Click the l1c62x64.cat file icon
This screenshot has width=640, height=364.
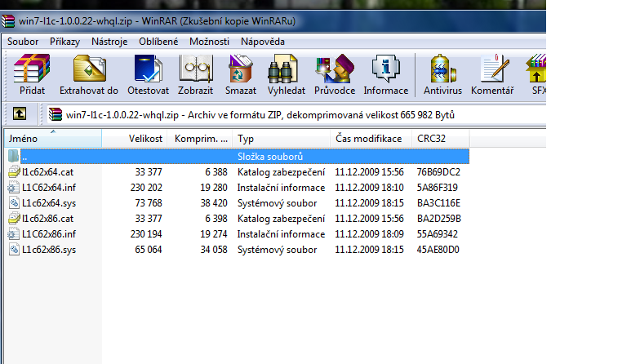pos(14,171)
